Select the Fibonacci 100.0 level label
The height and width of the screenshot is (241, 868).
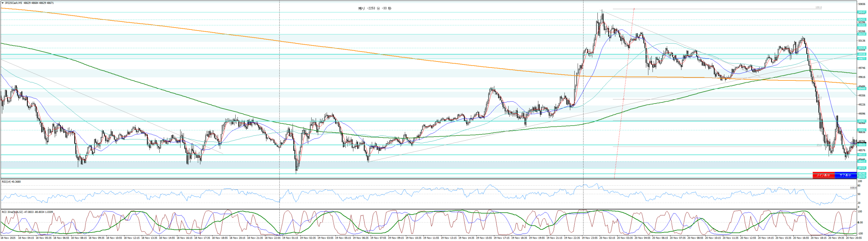point(818,7)
